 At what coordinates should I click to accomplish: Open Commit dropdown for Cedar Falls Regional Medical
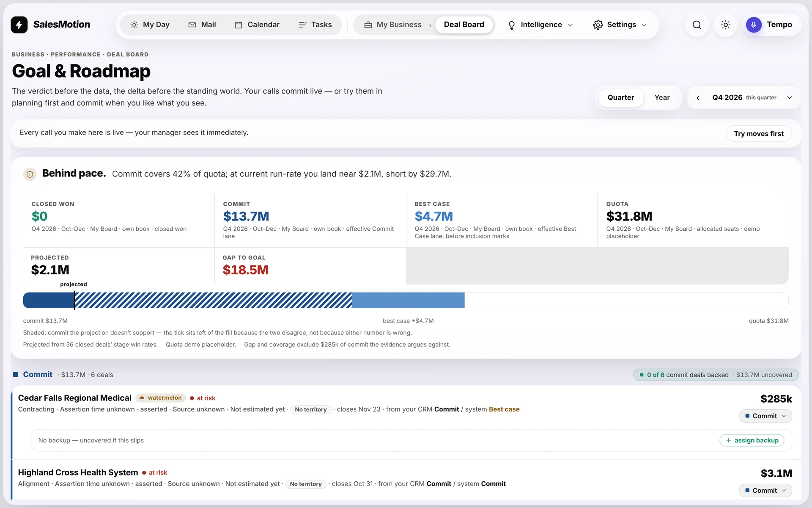coord(765,416)
